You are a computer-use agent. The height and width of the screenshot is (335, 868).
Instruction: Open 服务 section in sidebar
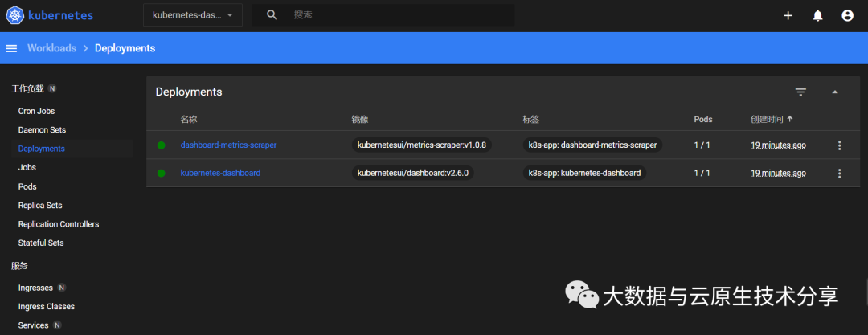[19, 266]
